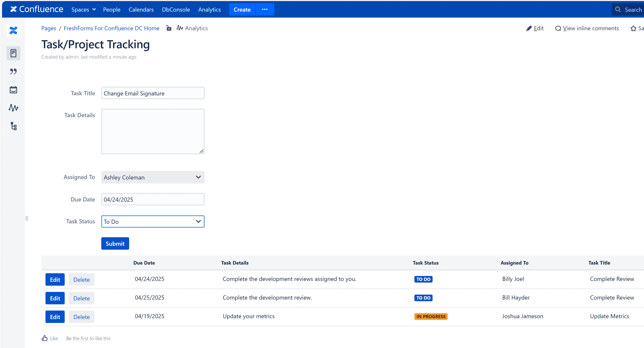Open the Blog quotes sidebar icon

(x=13, y=71)
